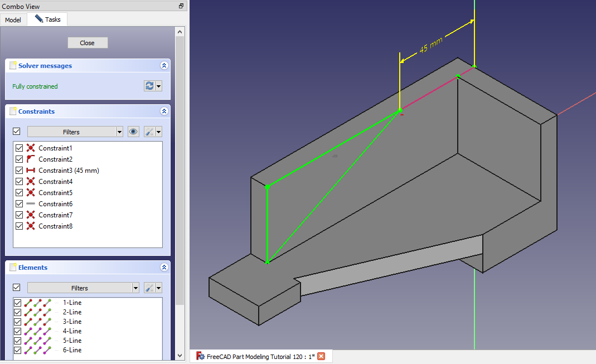The width and height of the screenshot is (596, 364).
Task: Click the solver update refresh icon
Action: tap(149, 86)
